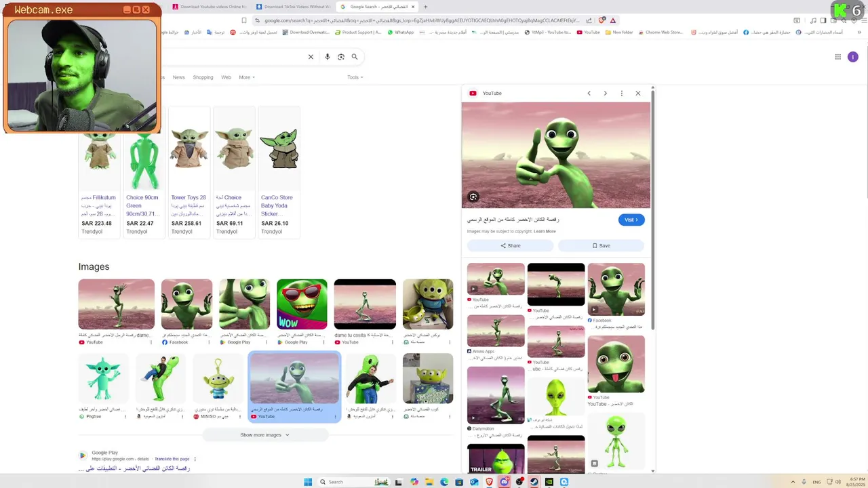
Task: Open the YouTube bookmark in the bookmarks bar
Action: click(x=588, y=32)
